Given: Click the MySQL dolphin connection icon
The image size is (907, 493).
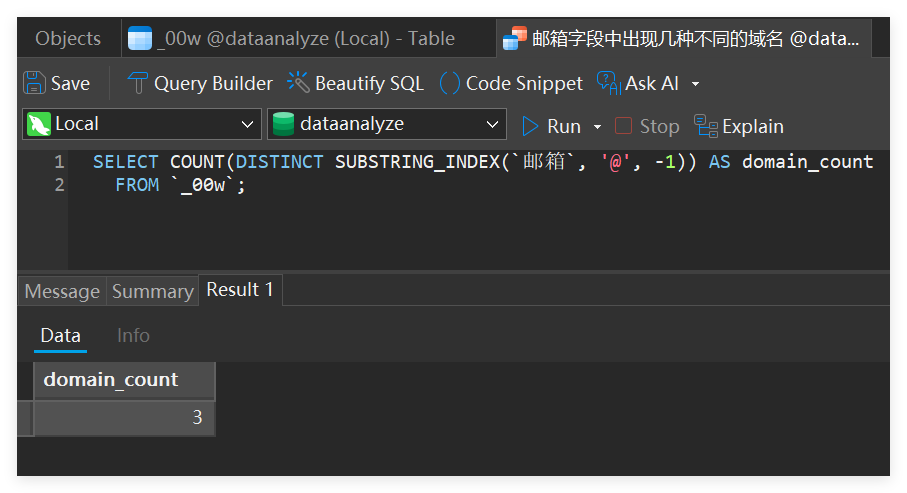Looking at the screenshot, I should pyautogui.click(x=39, y=124).
